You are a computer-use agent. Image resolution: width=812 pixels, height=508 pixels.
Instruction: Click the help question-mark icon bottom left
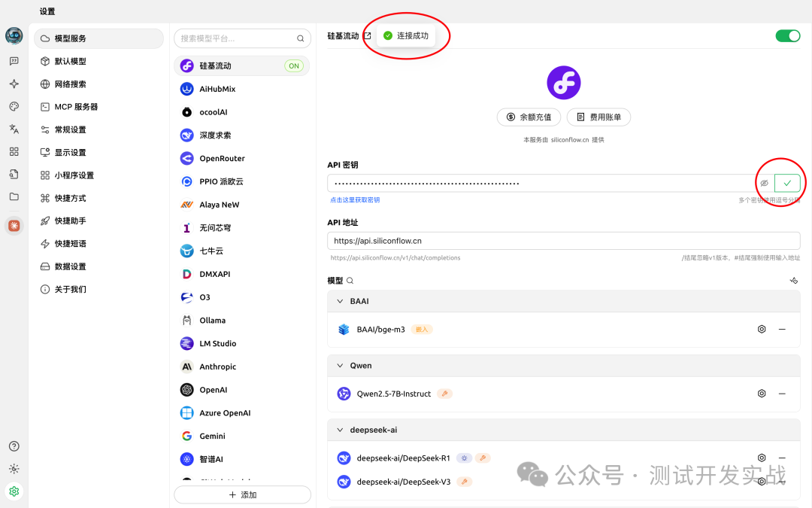tap(14, 446)
